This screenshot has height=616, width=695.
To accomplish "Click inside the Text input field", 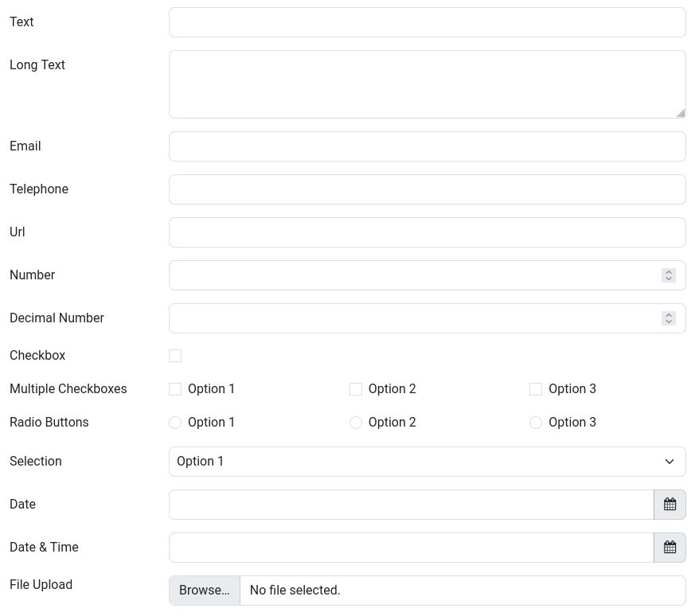I will click(x=428, y=22).
